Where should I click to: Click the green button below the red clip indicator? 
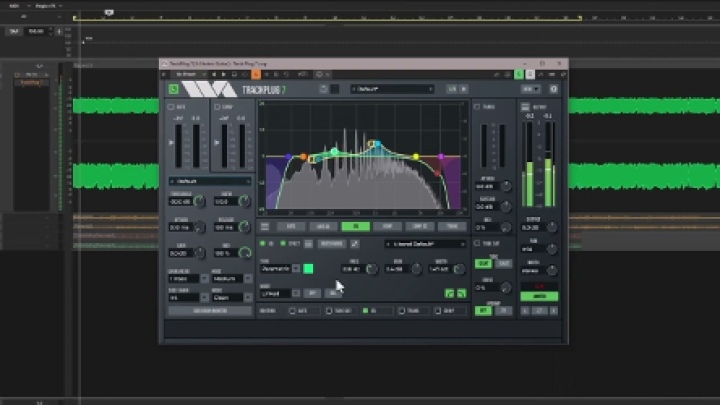coord(539,297)
